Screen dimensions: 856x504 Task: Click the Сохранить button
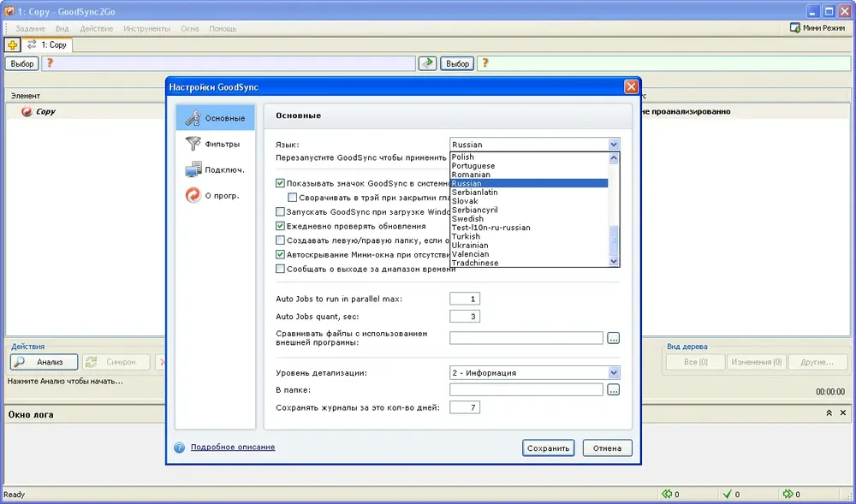point(548,448)
